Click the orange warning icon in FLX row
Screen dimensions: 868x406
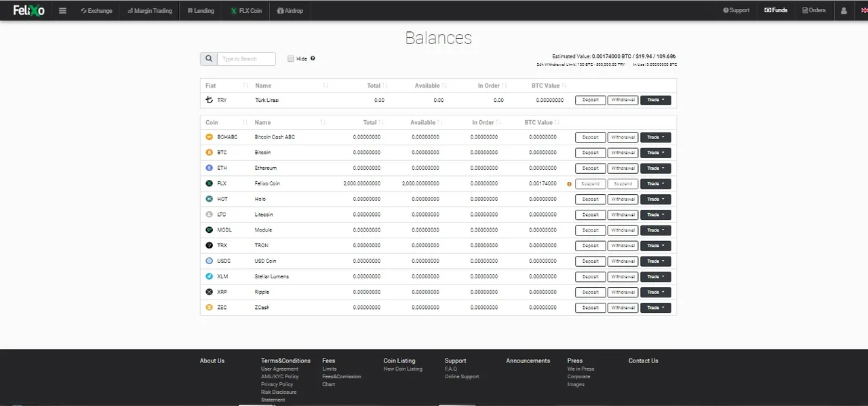(570, 184)
